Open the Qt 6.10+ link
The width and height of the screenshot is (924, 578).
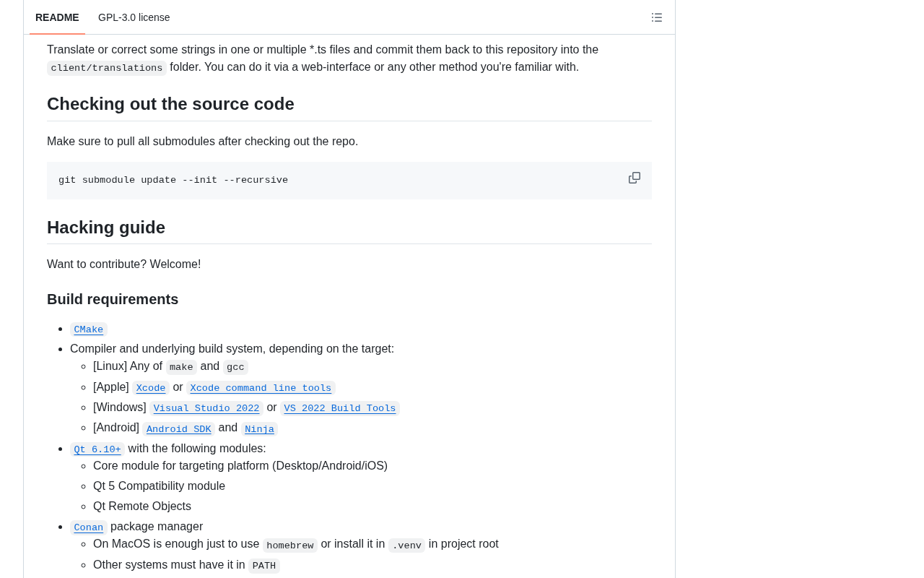pos(97,449)
